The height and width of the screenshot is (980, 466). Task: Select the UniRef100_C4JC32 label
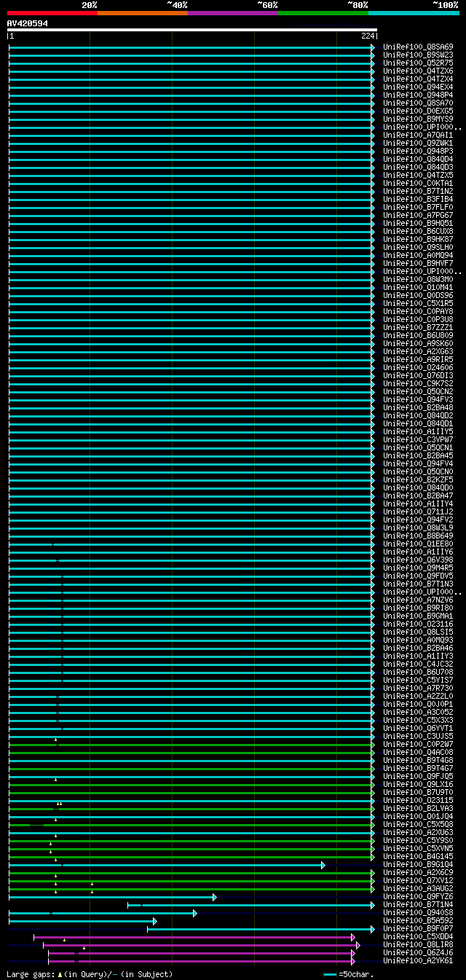(x=418, y=664)
